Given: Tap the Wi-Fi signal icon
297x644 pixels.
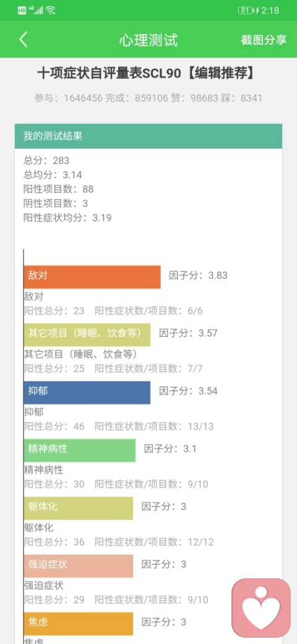Looking at the screenshot, I should coord(51,11).
